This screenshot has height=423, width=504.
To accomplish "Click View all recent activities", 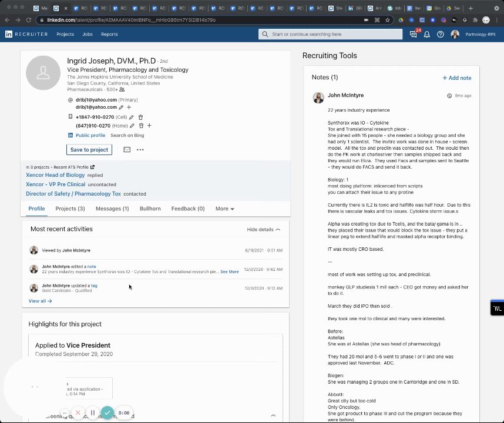I will (40, 301).
